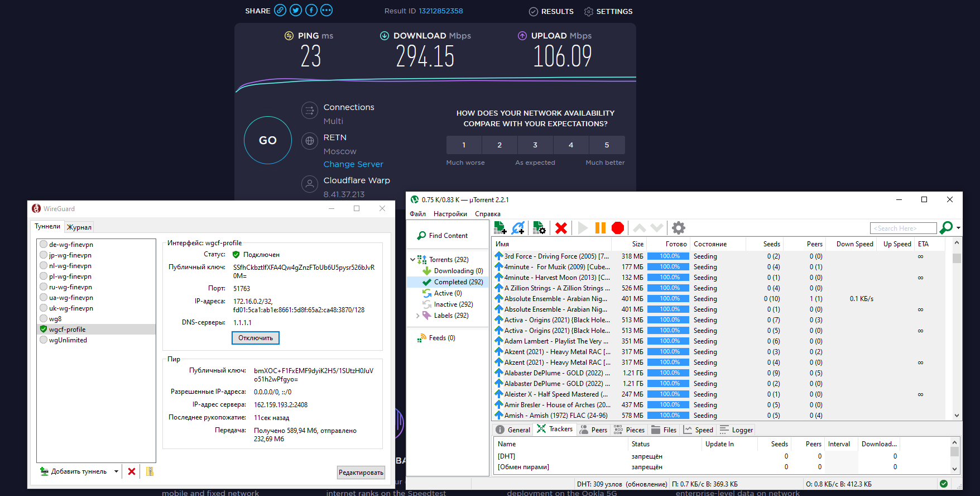The width and height of the screenshot is (980, 496).
Task: Select Active (0) category
Action: coord(442,293)
